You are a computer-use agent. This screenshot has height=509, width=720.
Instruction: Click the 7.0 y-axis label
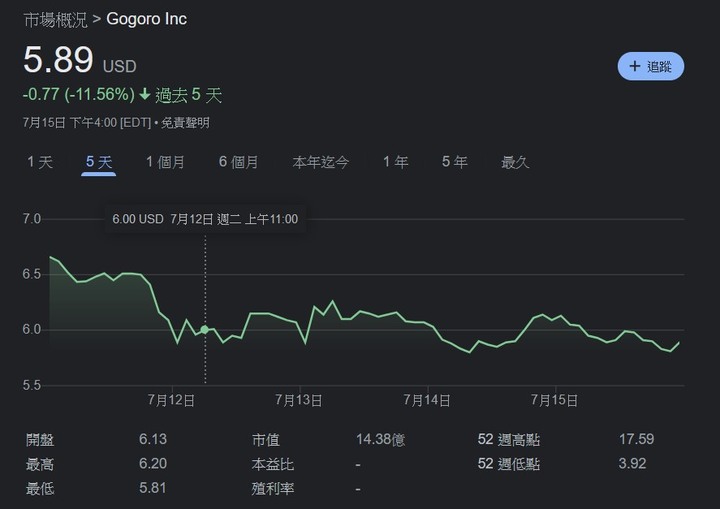coord(32,219)
